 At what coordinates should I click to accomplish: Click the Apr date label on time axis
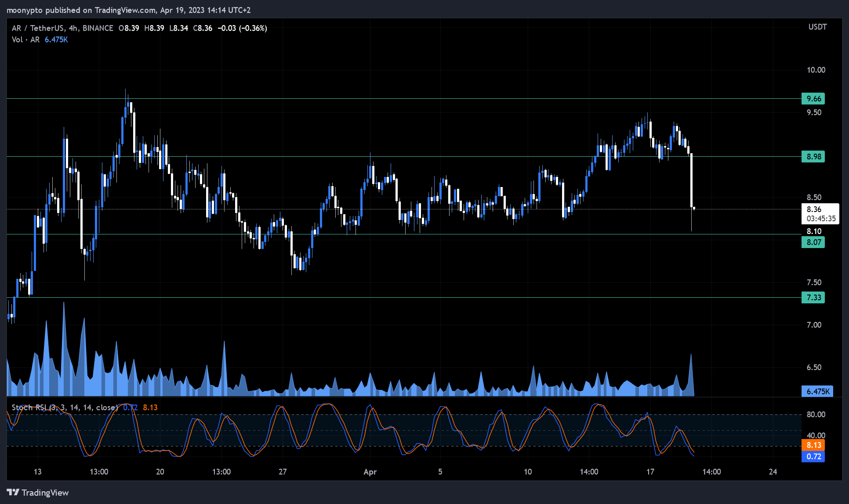pos(370,472)
